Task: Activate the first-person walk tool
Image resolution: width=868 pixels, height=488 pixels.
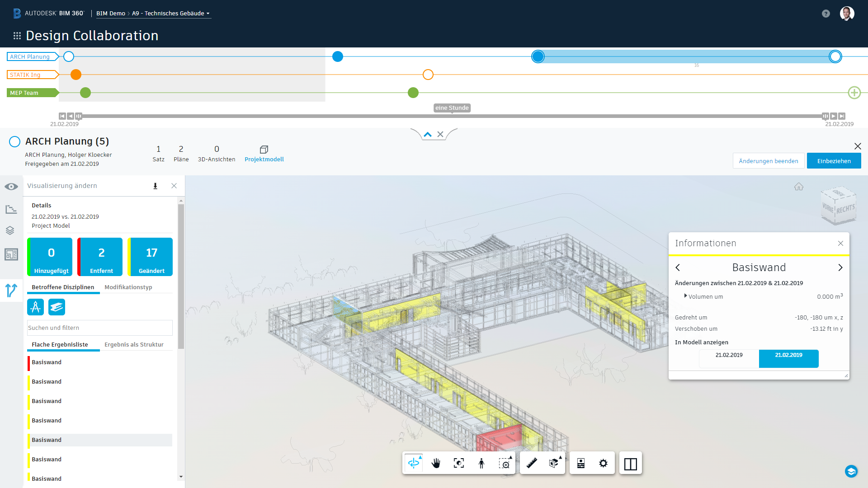Action: 481,463
